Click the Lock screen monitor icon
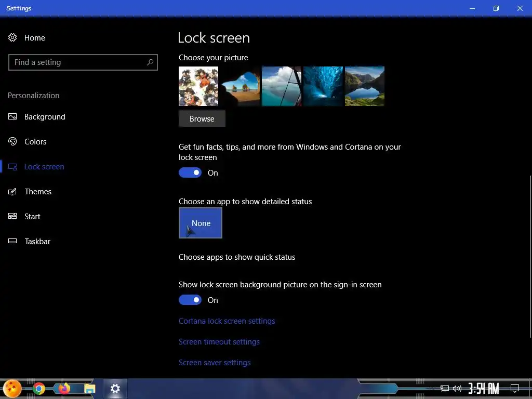The image size is (532, 399). click(12, 167)
